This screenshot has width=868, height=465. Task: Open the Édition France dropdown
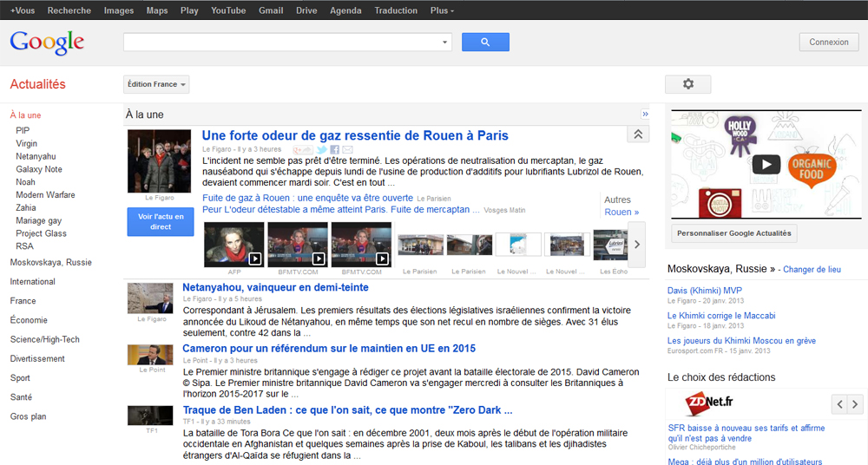click(x=156, y=84)
